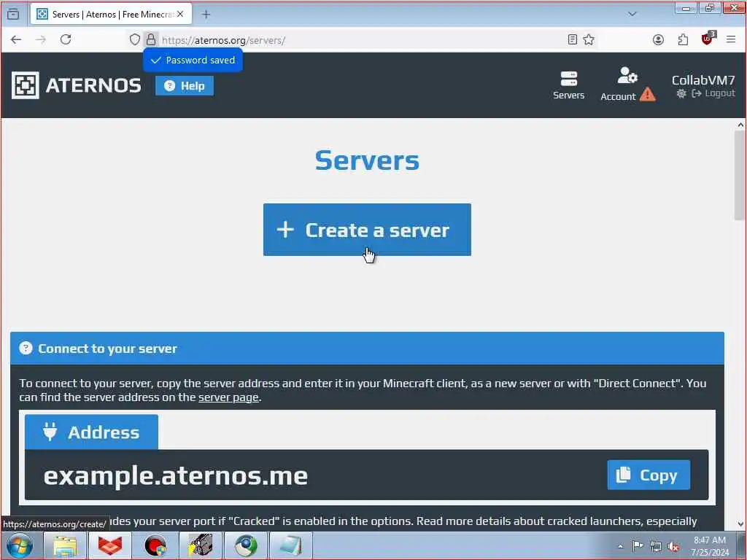The image size is (747, 560).
Task: Click the Address plug icon label
Action: [x=91, y=432]
